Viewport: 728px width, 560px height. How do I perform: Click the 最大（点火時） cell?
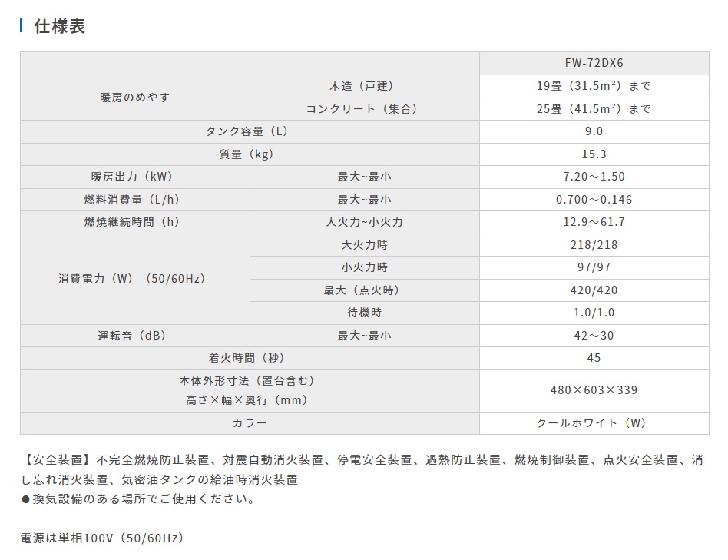[365, 290]
